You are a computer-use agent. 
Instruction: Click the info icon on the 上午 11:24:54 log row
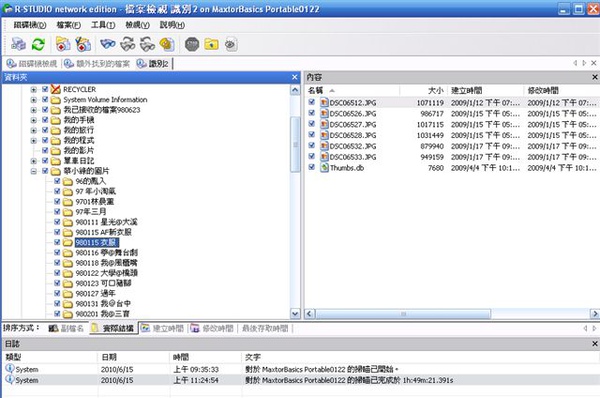[10, 380]
